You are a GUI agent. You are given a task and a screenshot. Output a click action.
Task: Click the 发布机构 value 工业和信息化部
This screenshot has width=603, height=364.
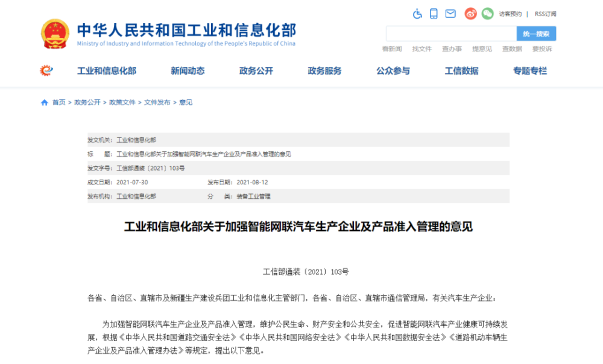pyautogui.click(x=136, y=196)
